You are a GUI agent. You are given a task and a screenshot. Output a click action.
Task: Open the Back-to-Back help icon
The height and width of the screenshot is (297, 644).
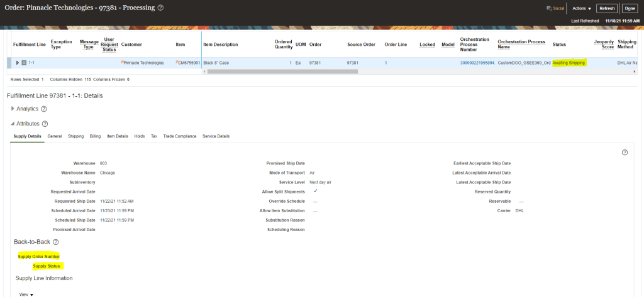click(x=56, y=242)
